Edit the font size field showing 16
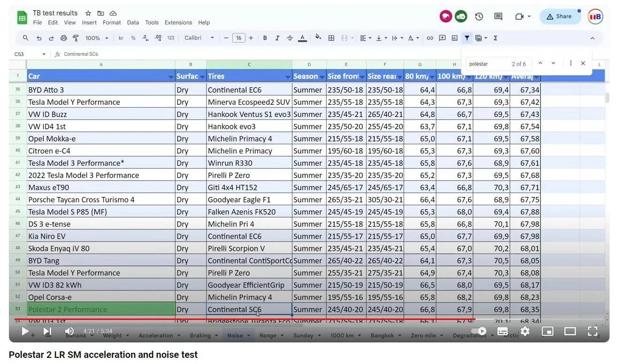618x364 pixels. tap(238, 38)
